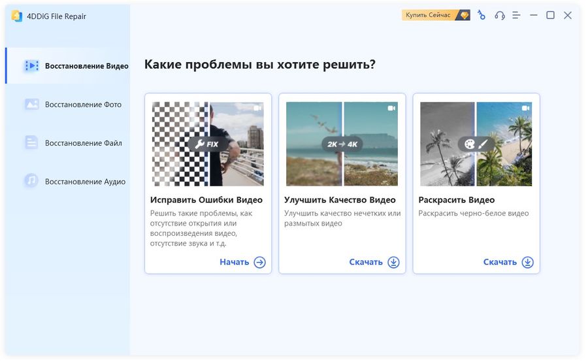The width and height of the screenshot is (588, 364).
Task: Open the Восстановление Видео sidebar tab
Action: click(68, 65)
